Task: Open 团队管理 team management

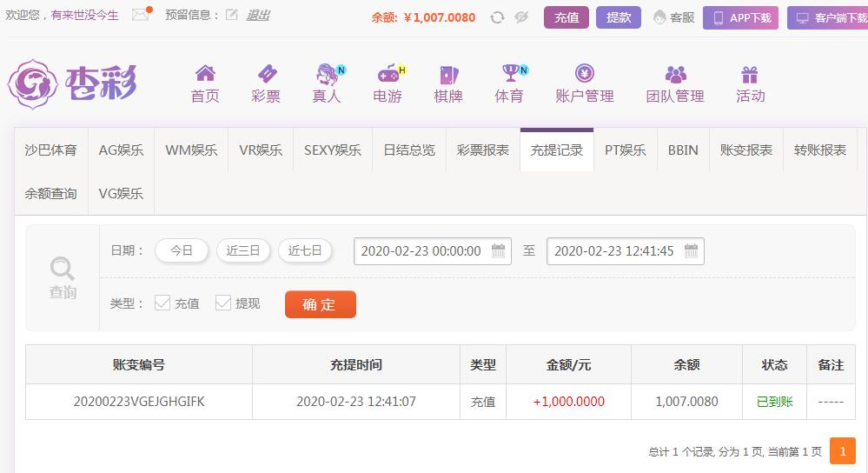Action: pos(675,84)
